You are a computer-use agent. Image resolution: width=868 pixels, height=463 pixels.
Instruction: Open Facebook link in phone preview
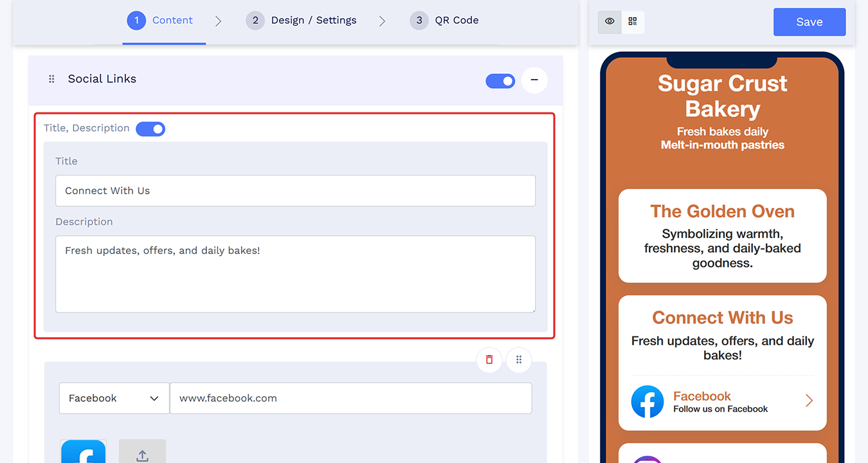tap(723, 402)
